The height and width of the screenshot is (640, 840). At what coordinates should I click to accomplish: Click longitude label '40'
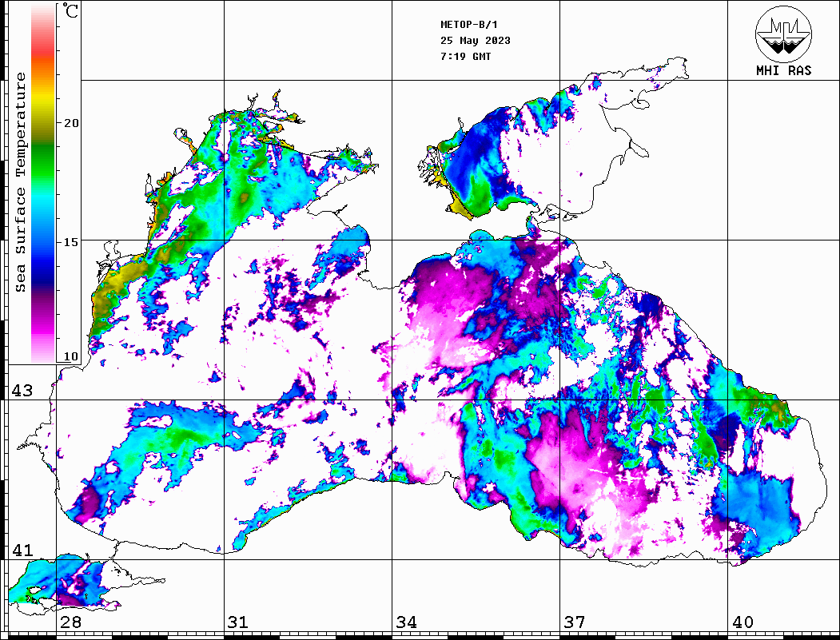[742, 622]
